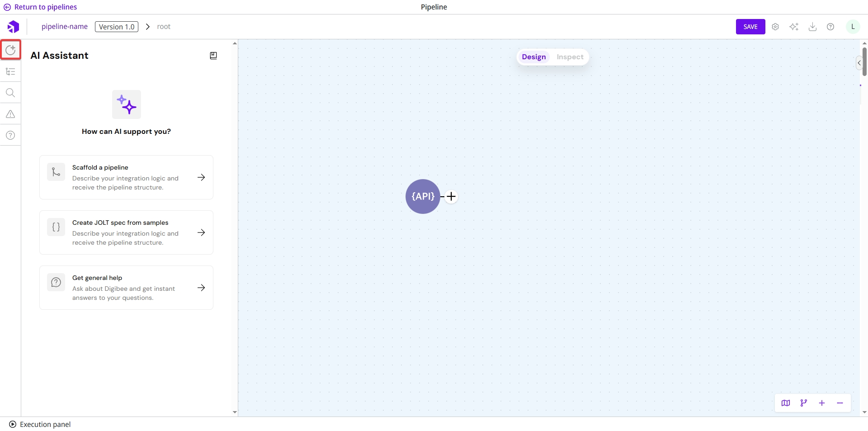Open pipeline settings gear icon
Image resolution: width=868 pixels, height=431 pixels.
pos(775,27)
